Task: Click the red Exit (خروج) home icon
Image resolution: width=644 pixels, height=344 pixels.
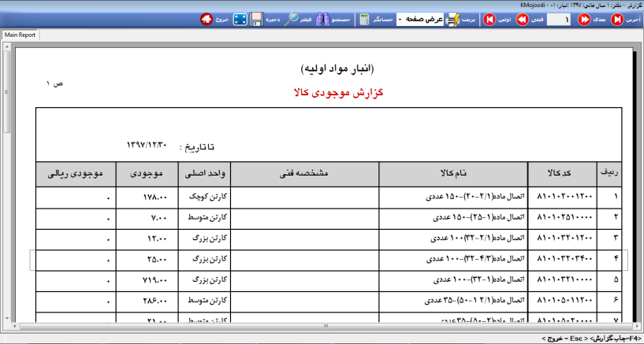Action: (206, 18)
